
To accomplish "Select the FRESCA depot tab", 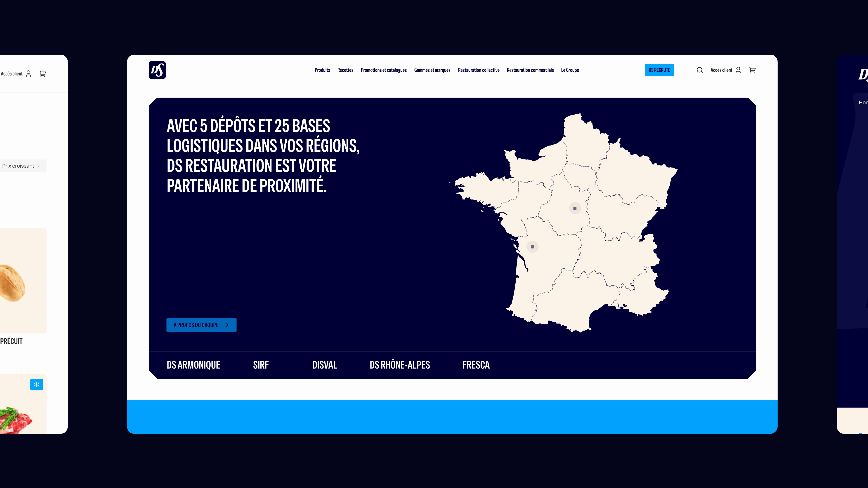I will coord(476,365).
